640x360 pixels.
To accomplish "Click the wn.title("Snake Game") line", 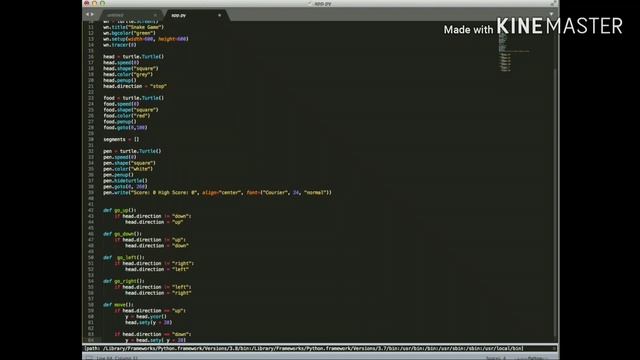I will (133, 27).
